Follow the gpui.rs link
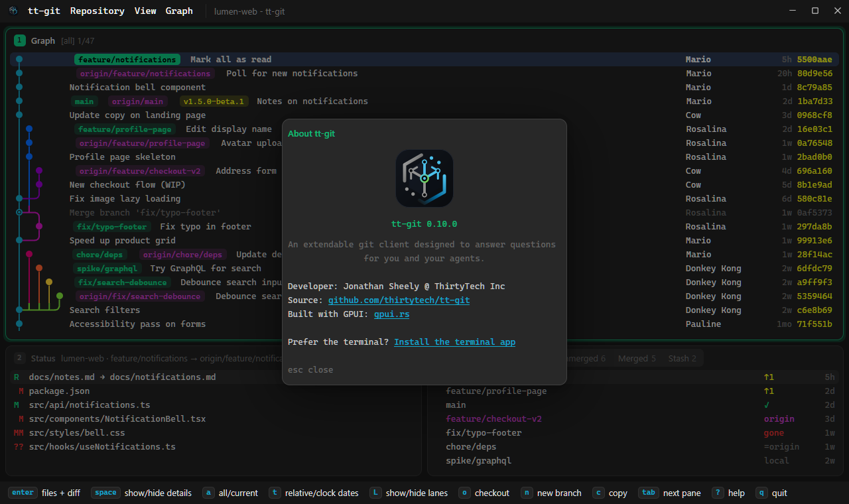This screenshot has width=849, height=504. (x=391, y=314)
